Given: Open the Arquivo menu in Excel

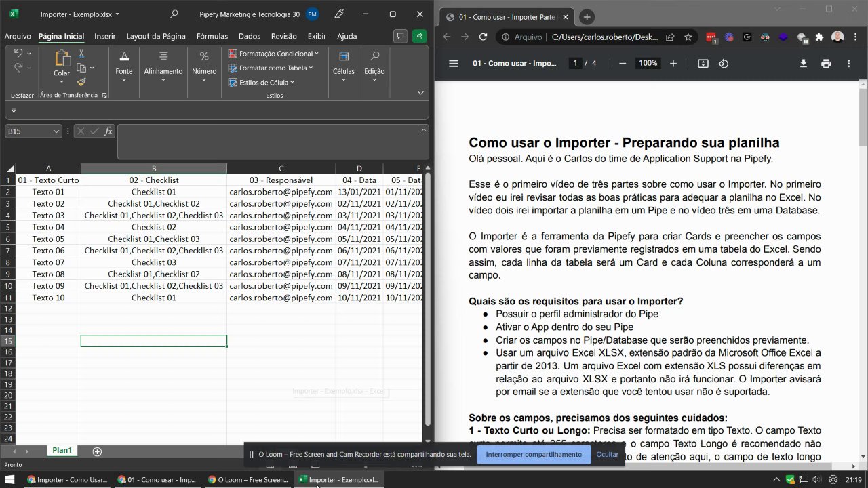Looking at the screenshot, I should point(18,37).
